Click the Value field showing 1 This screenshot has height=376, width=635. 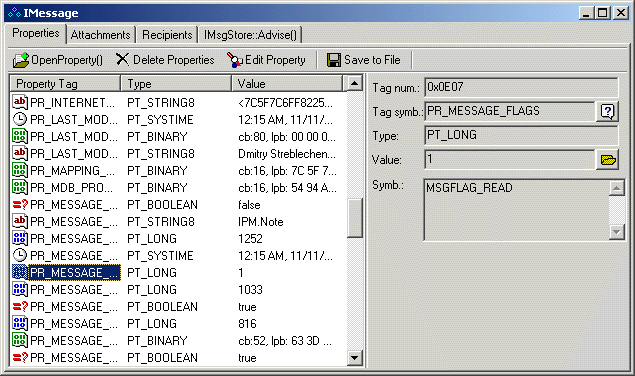point(509,159)
